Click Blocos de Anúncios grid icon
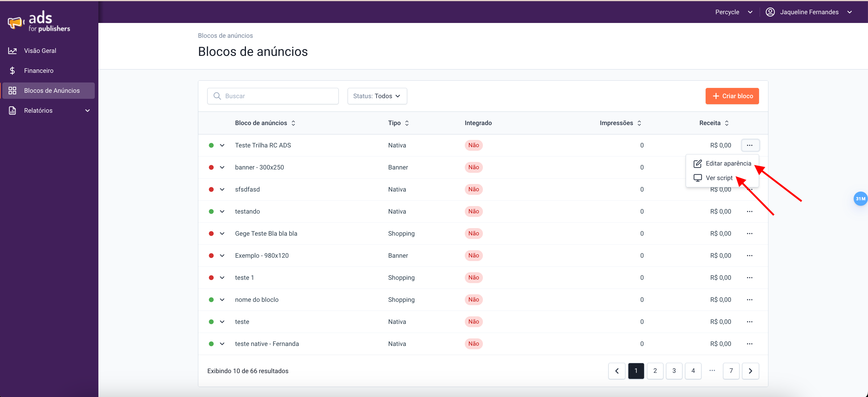 [x=12, y=90]
